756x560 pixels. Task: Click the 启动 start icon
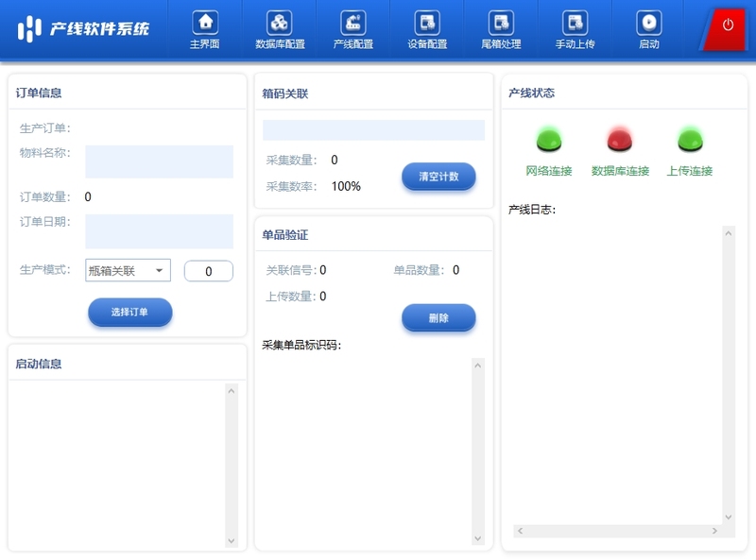(649, 23)
